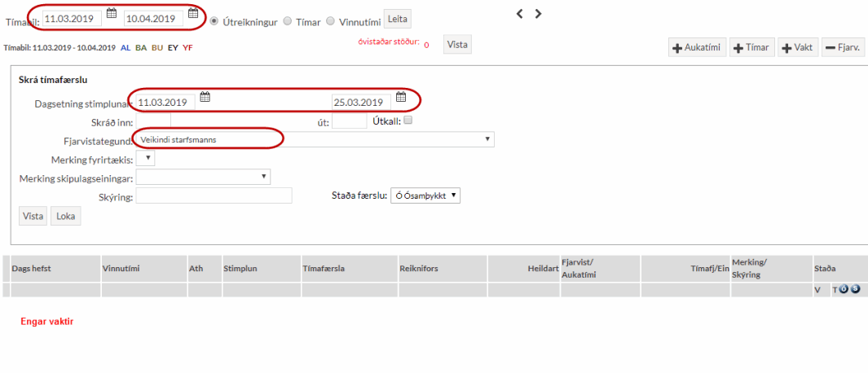Click the round Ó status icon
Image resolution: width=868 pixels, height=373 pixels.
[x=844, y=290]
